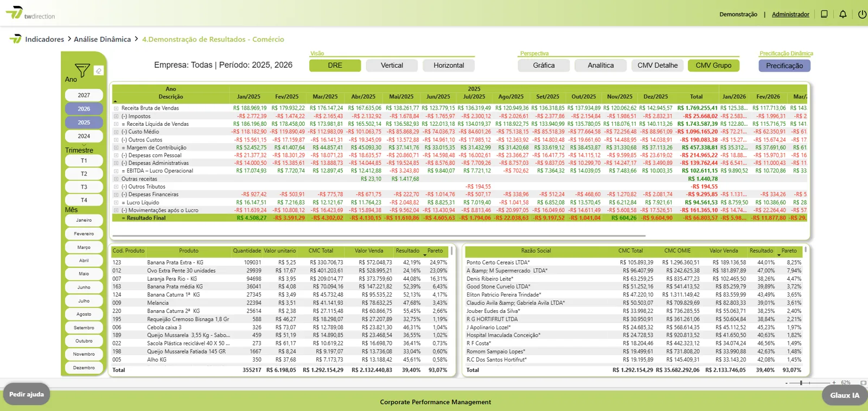868x411 pixels.
Task: Sort by Quantidade column header
Action: (247, 251)
